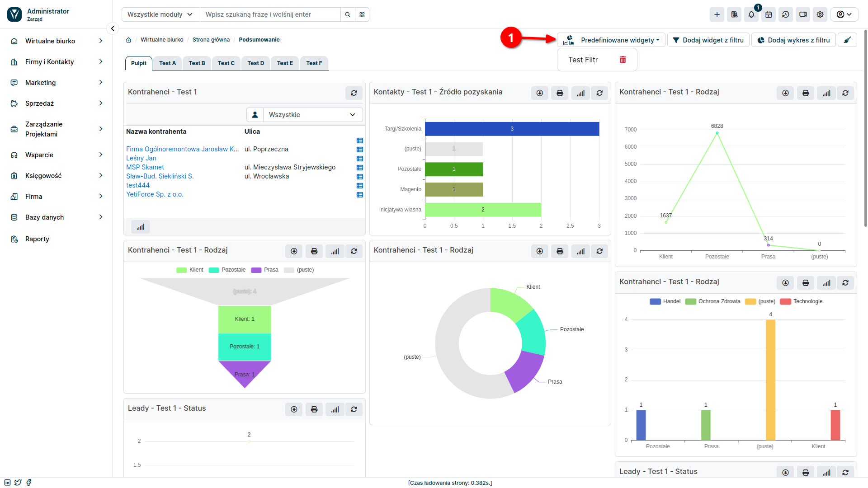Open the LinkedIn icon in footer
868x488 pixels.
(x=7, y=483)
